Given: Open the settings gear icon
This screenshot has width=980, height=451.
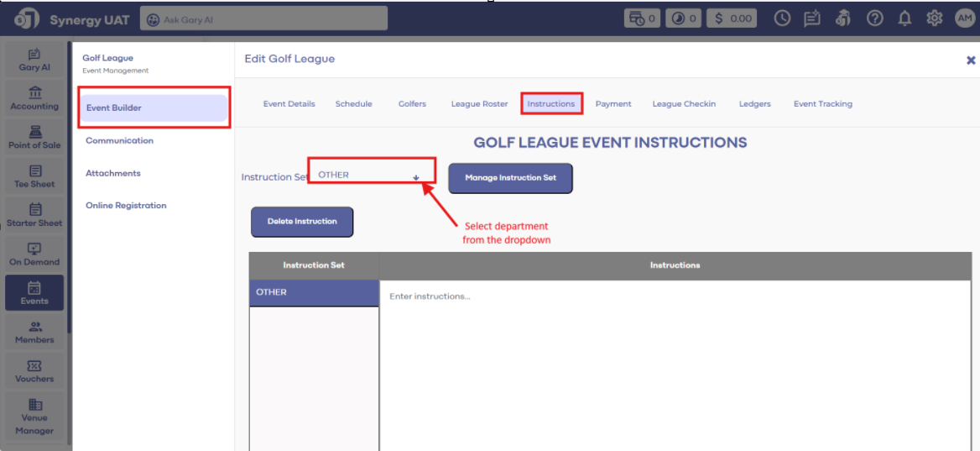Looking at the screenshot, I should pos(934,18).
